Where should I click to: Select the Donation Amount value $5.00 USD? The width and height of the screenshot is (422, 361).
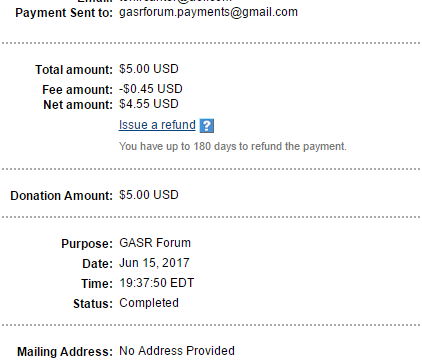149,195
